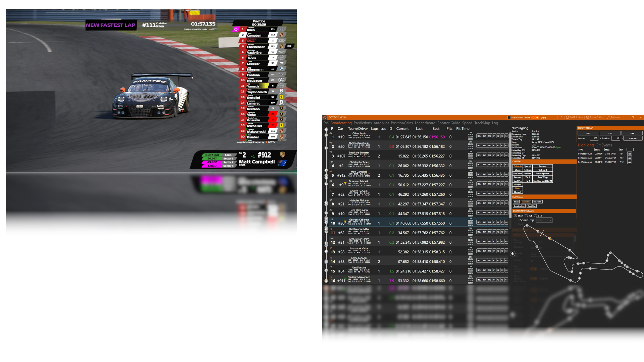Select the Full broadcasting page radio
Image resolution: width=644 pixels, height=362 pixels.
[x=526, y=216]
